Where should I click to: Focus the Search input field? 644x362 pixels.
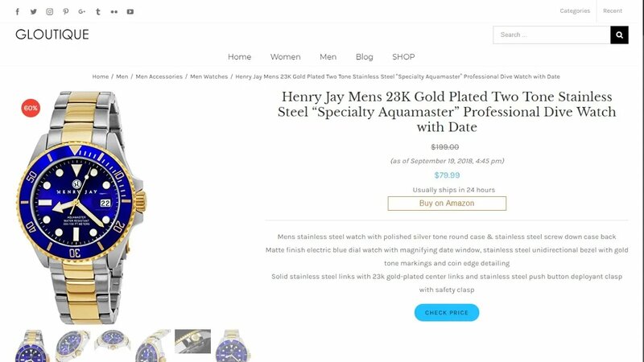551,35
